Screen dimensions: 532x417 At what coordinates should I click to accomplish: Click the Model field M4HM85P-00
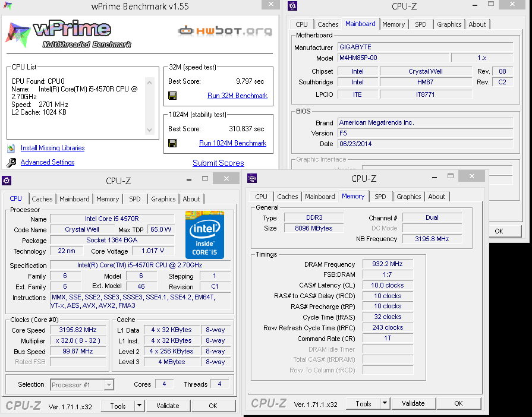(x=394, y=58)
